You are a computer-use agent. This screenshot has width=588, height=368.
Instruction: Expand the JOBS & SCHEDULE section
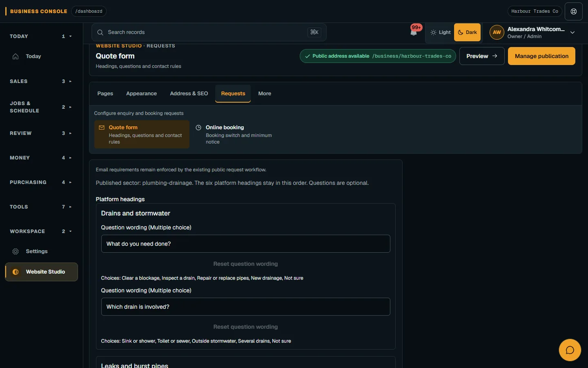[x=41, y=107]
